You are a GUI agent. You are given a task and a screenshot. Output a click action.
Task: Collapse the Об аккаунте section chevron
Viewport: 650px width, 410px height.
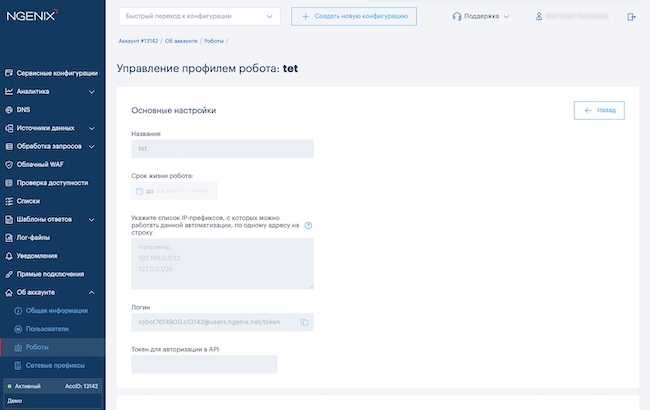pyautogui.click(x=92, y=292)
